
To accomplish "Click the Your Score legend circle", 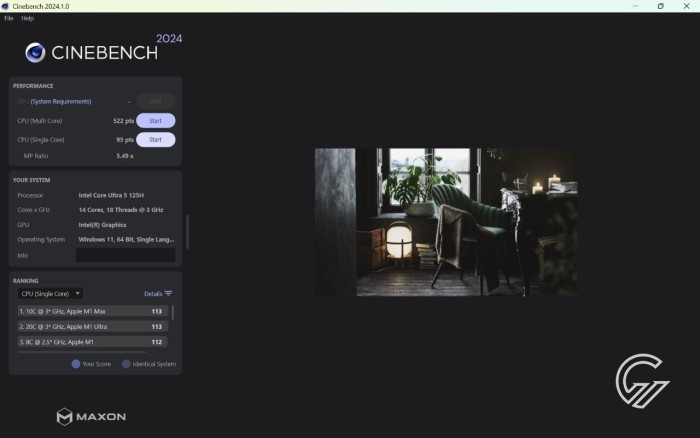I will tap(76, 364).
